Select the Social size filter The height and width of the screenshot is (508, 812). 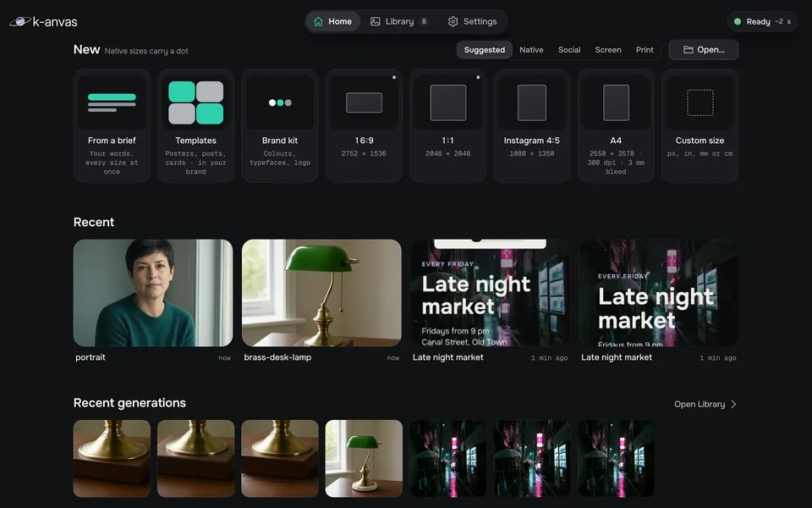coord(569,50)
